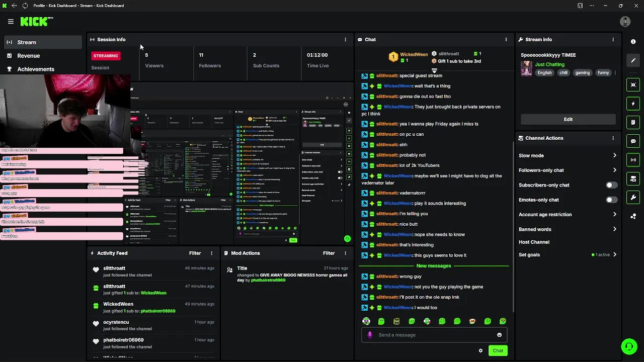644x362 pixels.
Task: Open the Just Chatting category link
Action: pyautogui.click(x=549, y=64)
